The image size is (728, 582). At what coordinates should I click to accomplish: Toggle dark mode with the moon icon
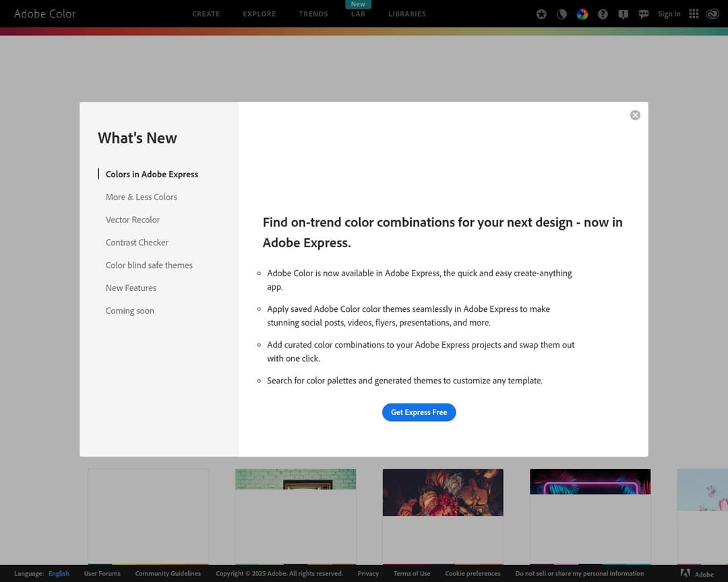(x=562, y=13)
